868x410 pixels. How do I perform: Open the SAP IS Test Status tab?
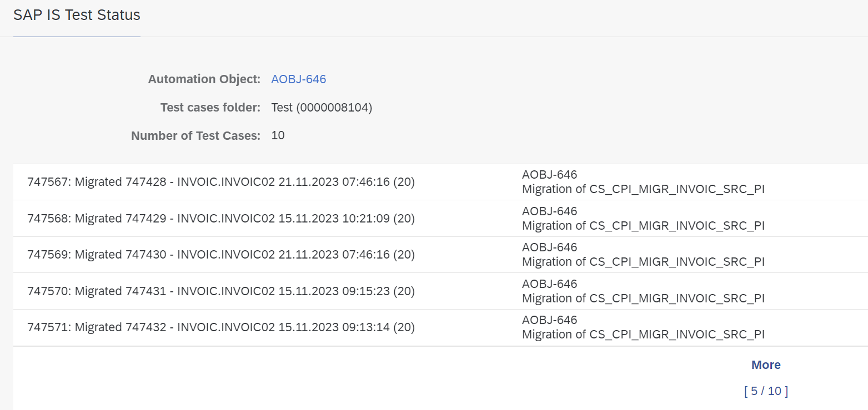pyautogui.click(x=77, y=15)
